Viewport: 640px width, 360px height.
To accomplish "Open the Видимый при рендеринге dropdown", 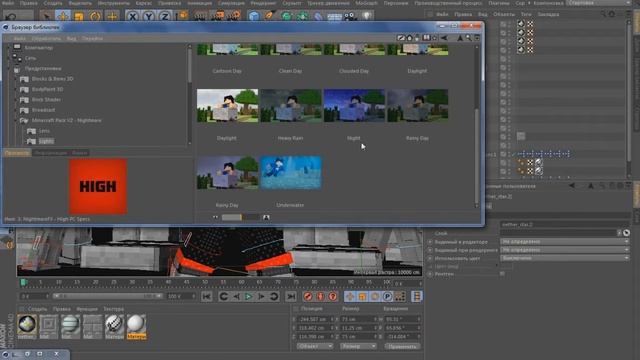I will pos(564,250).
